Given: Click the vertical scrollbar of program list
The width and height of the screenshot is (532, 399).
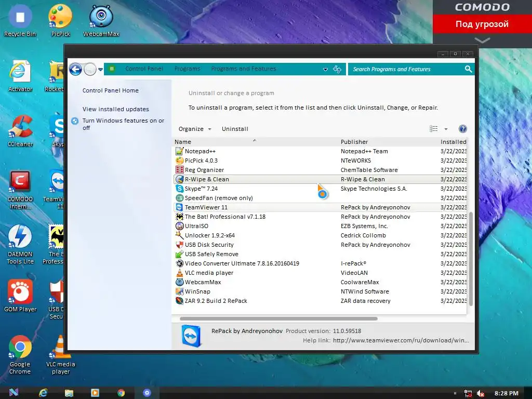Looking at the screenshot, I should click(x=471, y=259).
